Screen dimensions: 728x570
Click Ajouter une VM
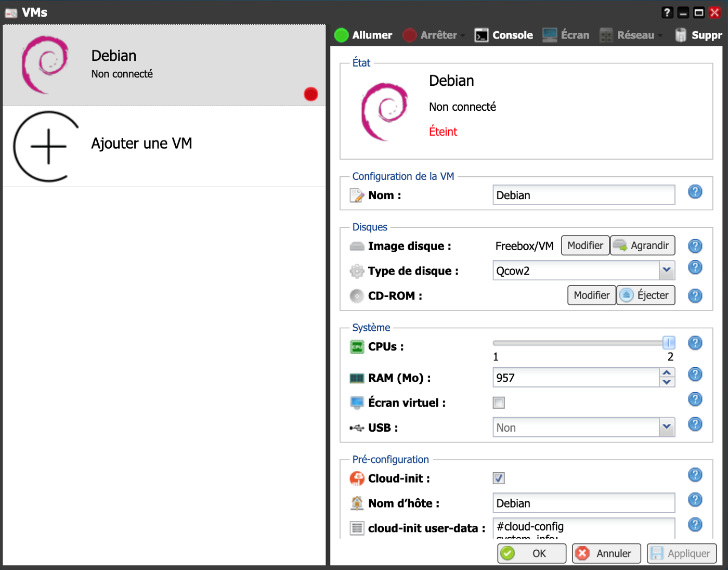pos(141,144)
